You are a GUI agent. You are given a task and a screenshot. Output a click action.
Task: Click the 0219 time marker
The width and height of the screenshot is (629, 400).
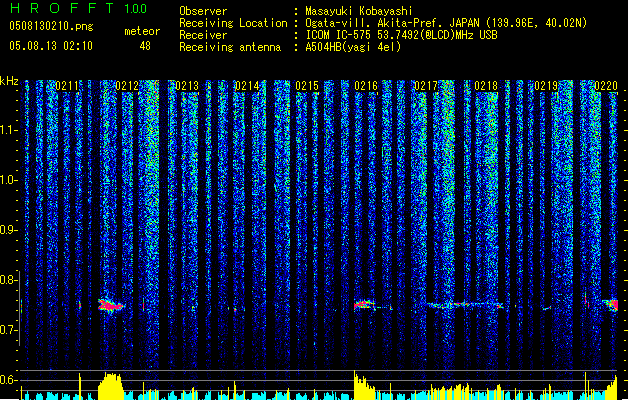(x=546, y=86)
